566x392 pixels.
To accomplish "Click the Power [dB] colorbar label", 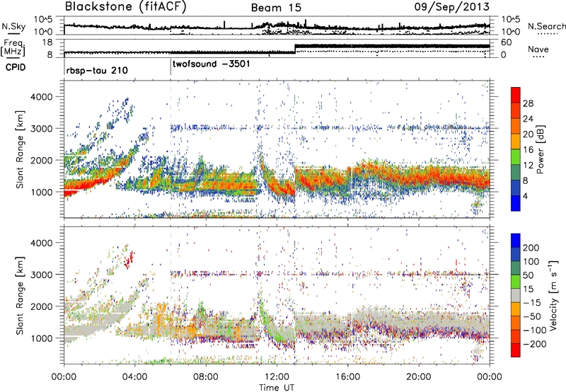I will [541, 149].
